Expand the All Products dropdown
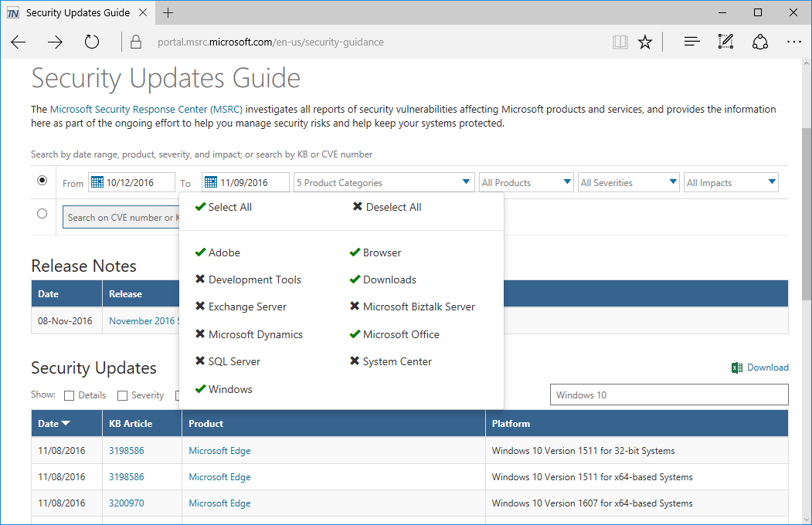 [526, 182]
